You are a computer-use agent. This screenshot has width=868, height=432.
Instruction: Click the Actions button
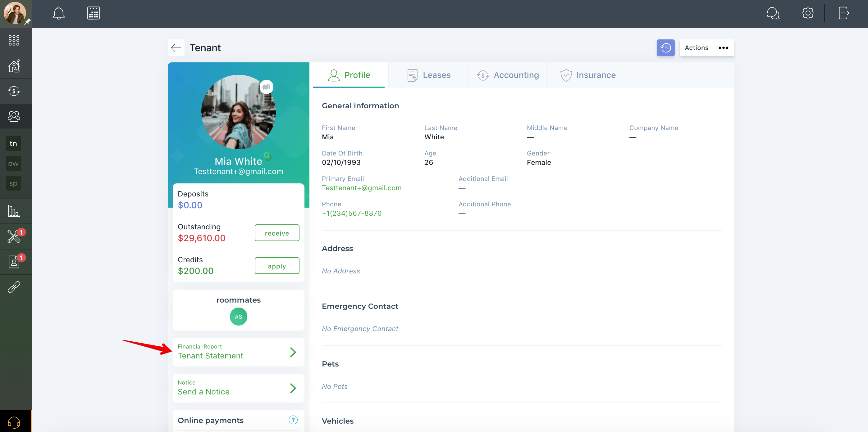click(697, 48)
